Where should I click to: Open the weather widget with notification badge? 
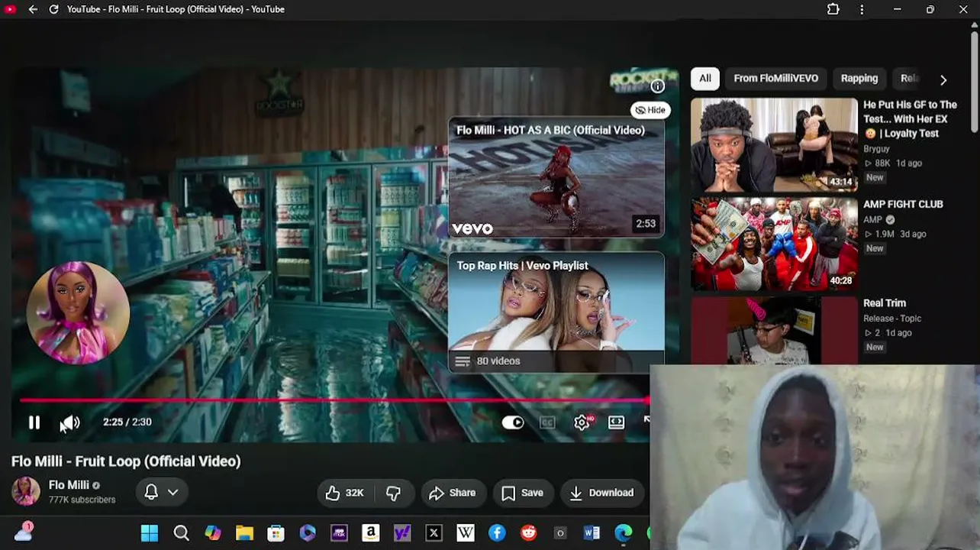(24, 532)
